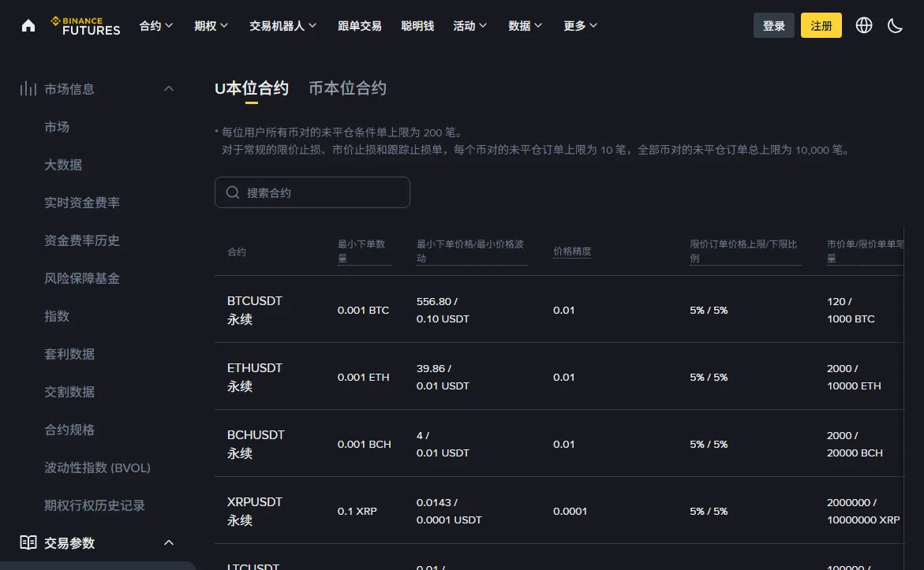924x570 pixels.
Task: Click the 0.001 ETH minimum quantity cell
Action: [363, 377]
